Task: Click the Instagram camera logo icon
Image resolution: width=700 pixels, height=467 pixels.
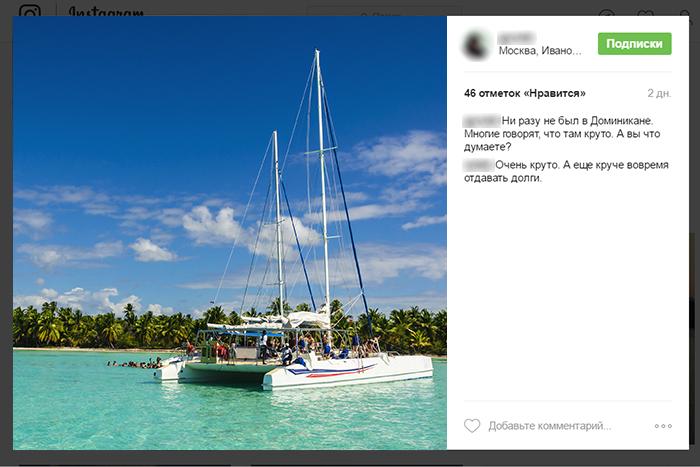Action: 30,12
